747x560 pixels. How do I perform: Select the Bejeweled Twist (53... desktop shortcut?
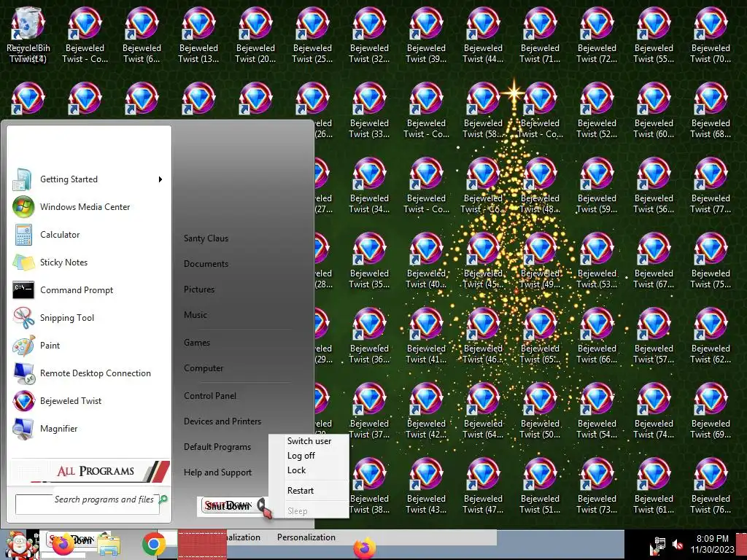click(597, 261)
